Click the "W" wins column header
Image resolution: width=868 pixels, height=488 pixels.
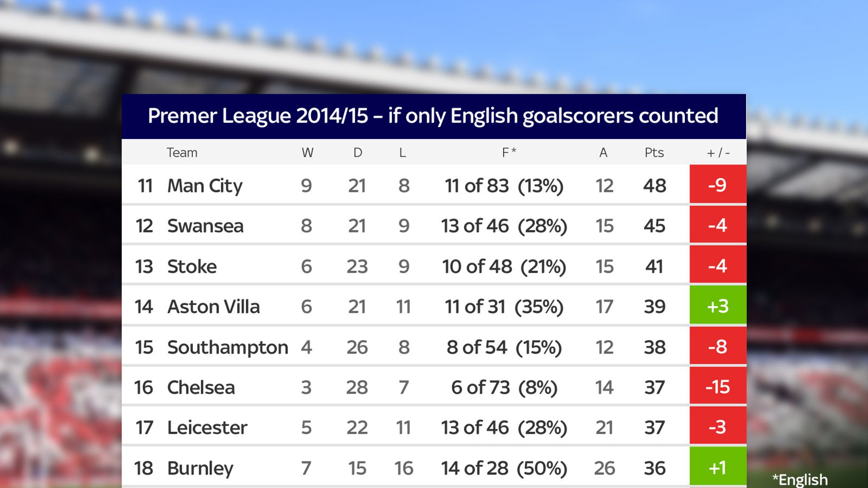coord(307,152)
